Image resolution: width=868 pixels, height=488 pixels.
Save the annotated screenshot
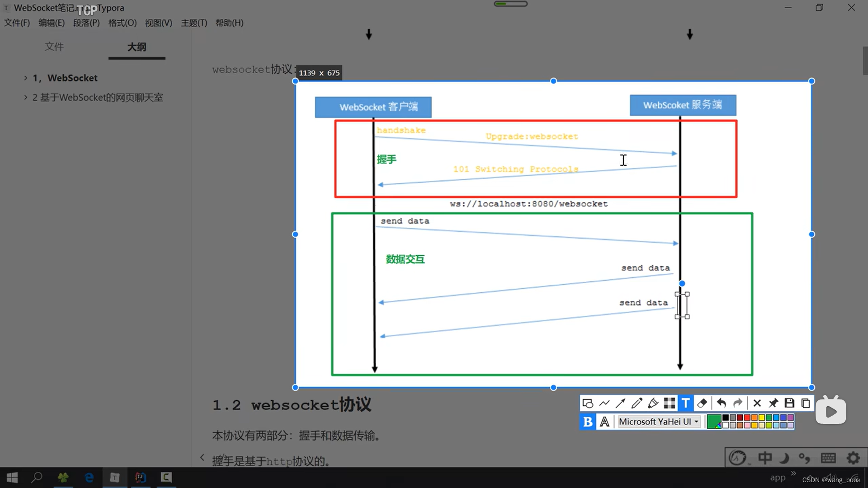pyautogui.click(x=789, y=403)
